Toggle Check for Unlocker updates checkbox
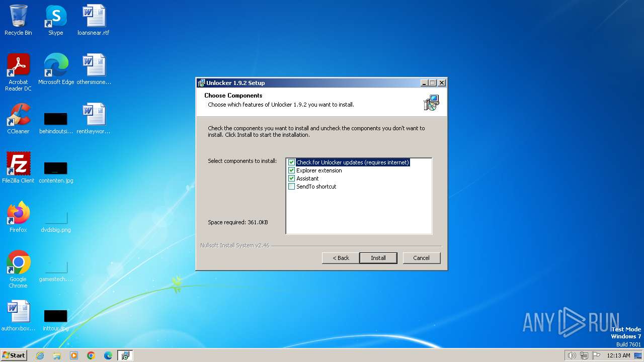Screen dimensions: 644x362 coord(291,162)
